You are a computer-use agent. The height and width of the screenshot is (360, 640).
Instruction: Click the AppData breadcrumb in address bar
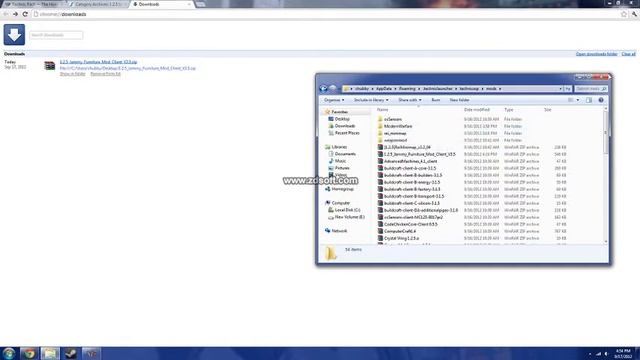tap(384, 89)
